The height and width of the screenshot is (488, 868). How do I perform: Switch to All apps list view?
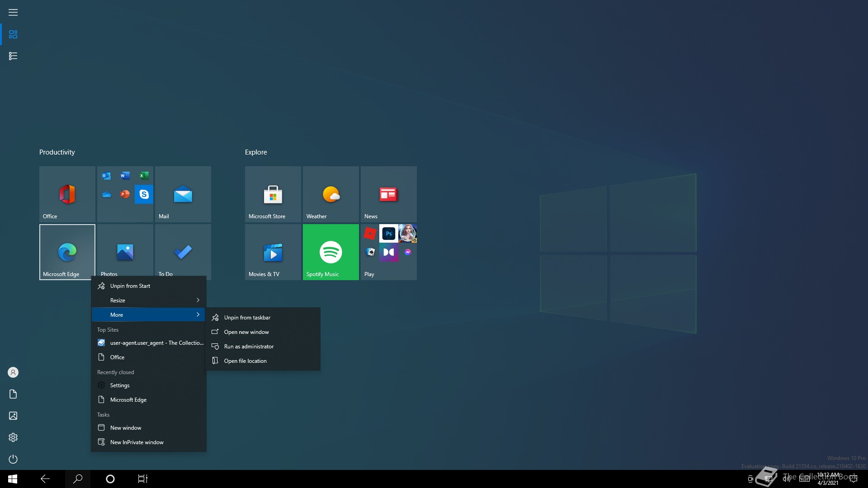[x=13, y=56]
